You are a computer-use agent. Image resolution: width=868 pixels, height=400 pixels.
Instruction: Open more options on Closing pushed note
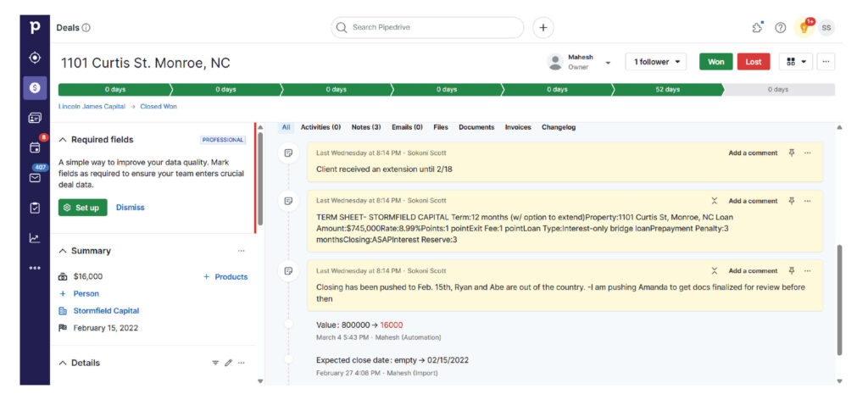pos(808,271)
